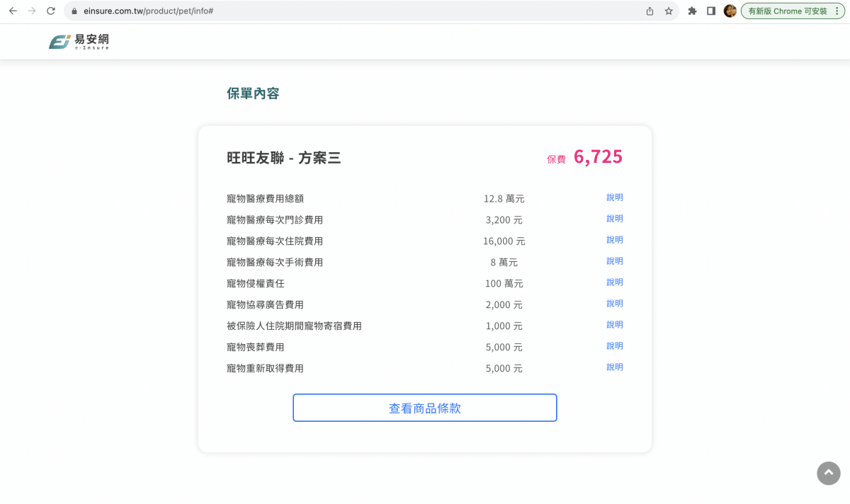Open 說明 for 寵物醫療費用總額

coord(614,197)
